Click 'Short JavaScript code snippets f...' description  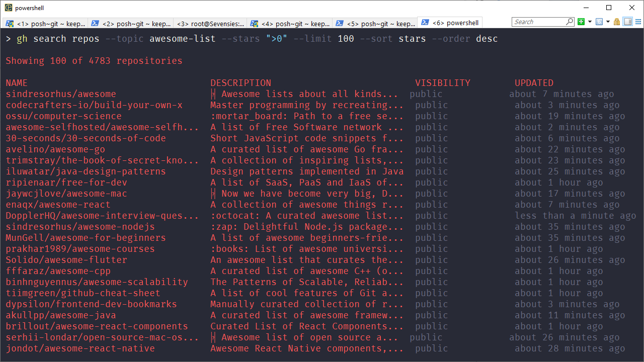click(x=307, y=138)
